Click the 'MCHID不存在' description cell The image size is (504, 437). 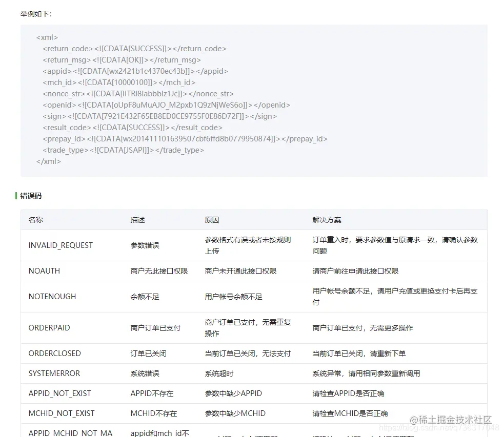pyautogui.click(x=154, y=413)
